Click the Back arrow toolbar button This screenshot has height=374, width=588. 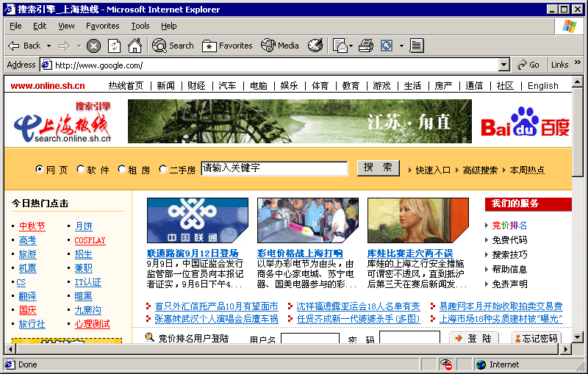coord(24,46)
